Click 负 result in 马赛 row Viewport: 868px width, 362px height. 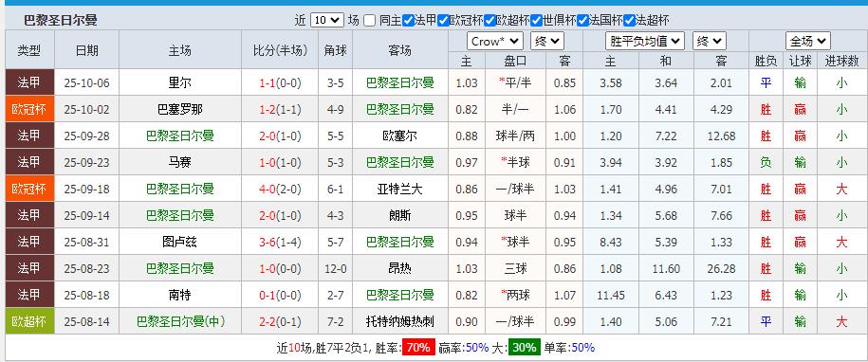click(x=766, y=162)
